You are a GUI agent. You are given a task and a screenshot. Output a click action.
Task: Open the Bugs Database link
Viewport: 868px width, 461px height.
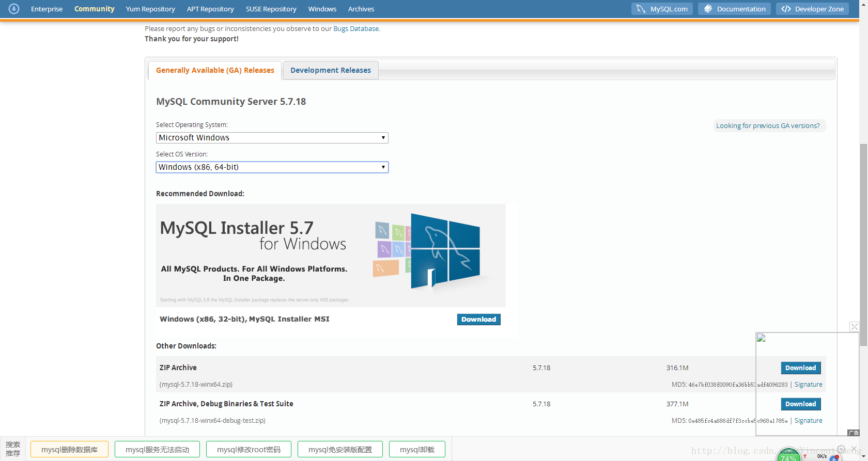pos(356,29)
